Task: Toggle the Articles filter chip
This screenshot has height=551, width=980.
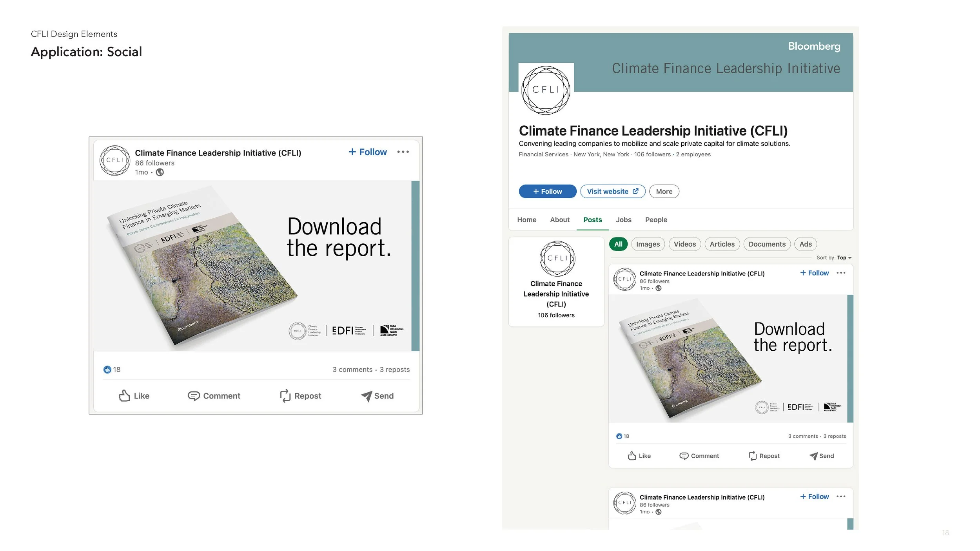Action: pos(722,244)
